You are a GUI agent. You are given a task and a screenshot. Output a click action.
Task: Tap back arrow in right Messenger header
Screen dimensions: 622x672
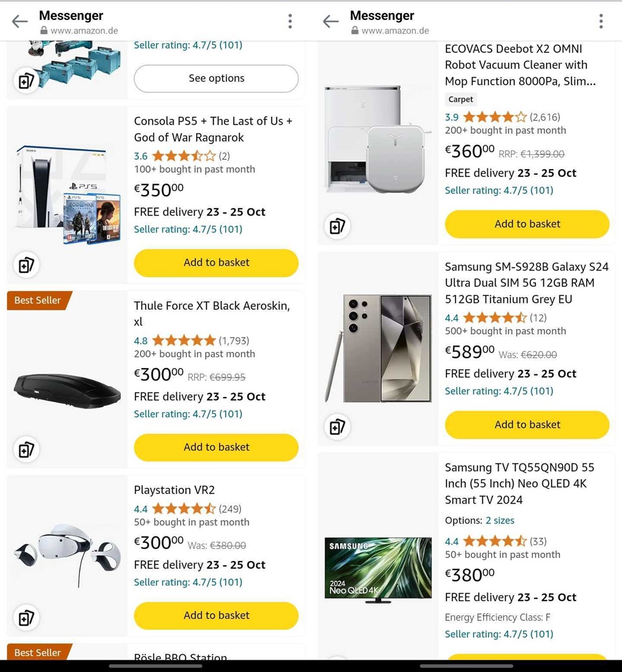pos(331,21)
